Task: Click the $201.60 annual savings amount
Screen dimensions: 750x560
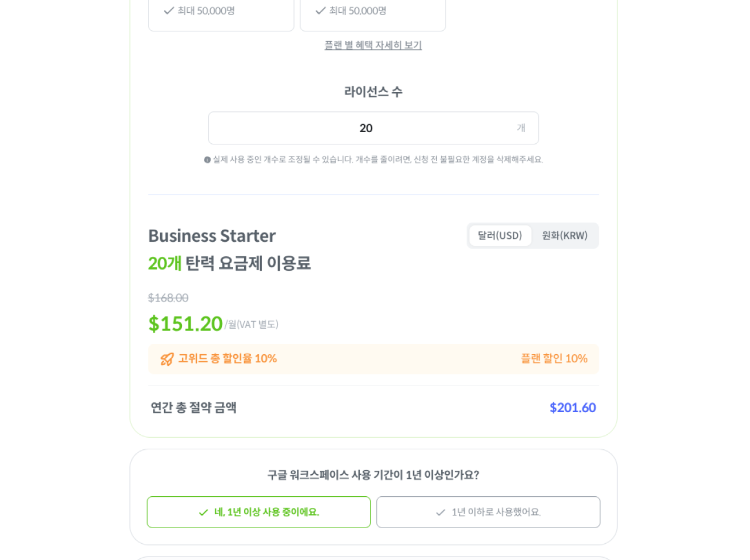Action: click(572, 408)
